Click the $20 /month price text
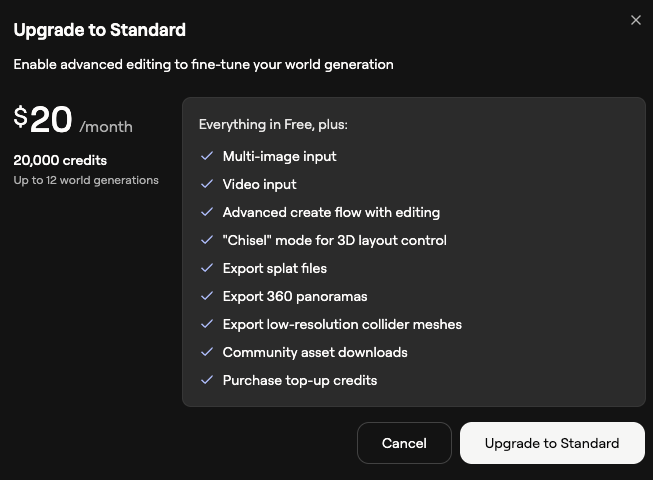Viewport: 653px width, 480px height. (72, 121)
